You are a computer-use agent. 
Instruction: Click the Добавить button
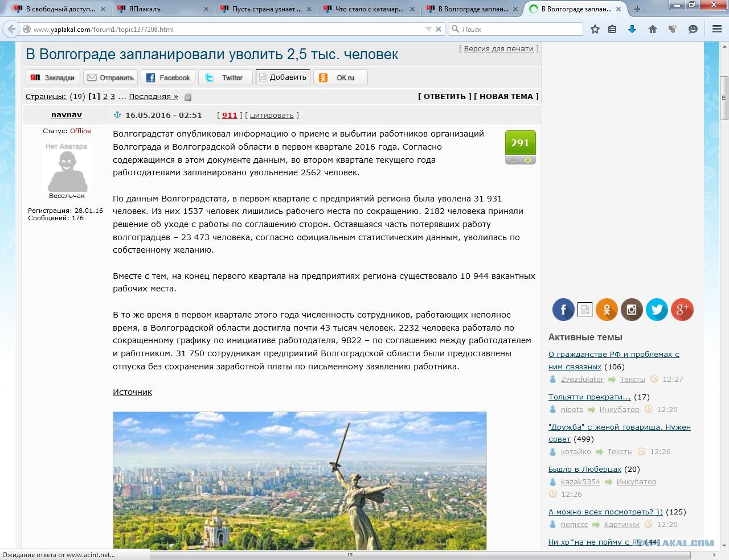coord(282,77)
